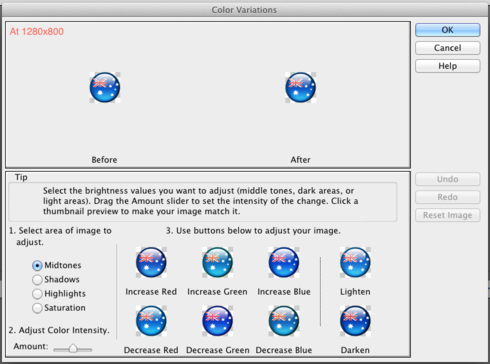Click the Increase Green thumbnail
490x364 pixels.
(217, 262)
